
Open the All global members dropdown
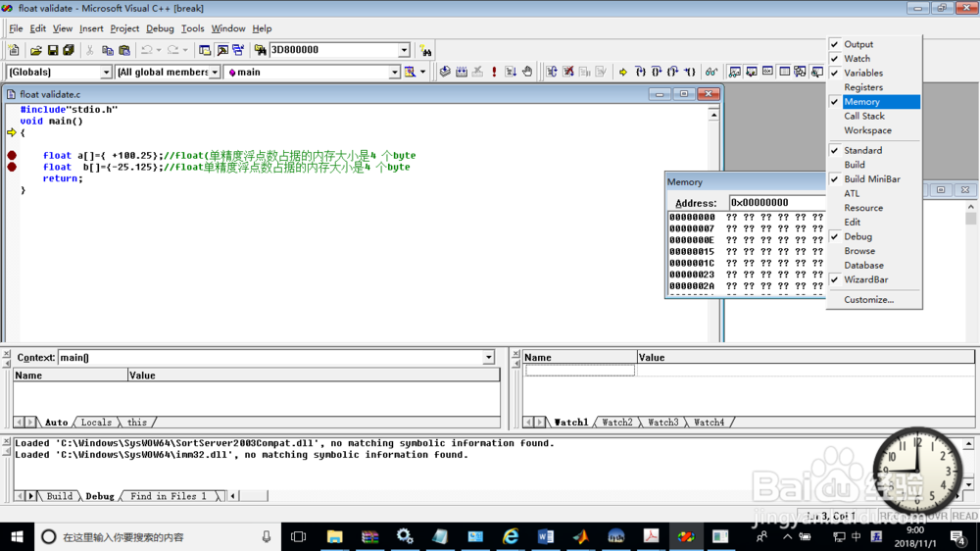coord(215,73)
